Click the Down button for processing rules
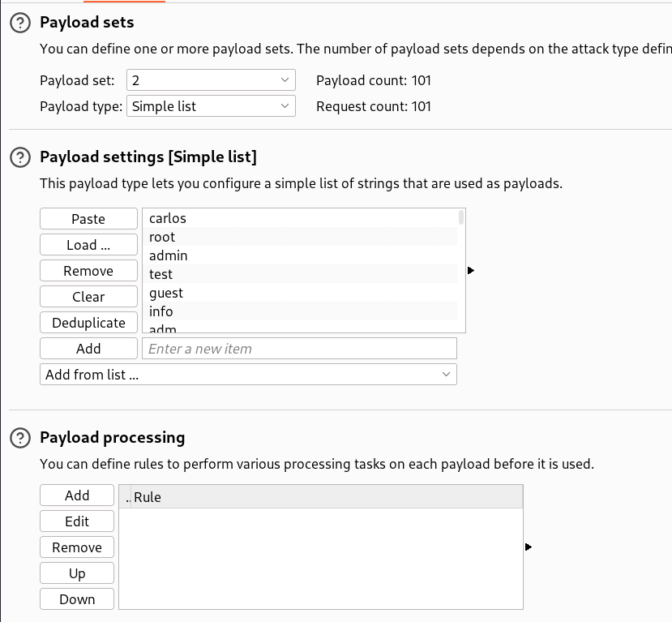Screen dimensions: 672x622 point(76,598)
